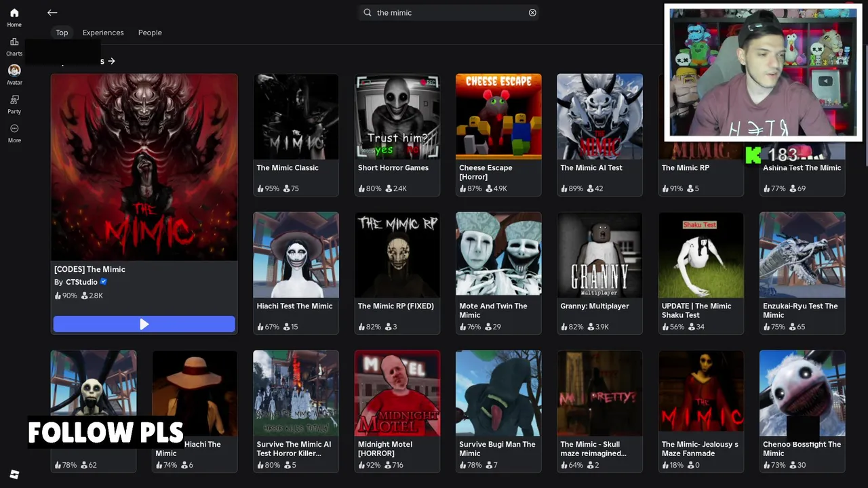Open the Party sidebar icon
Viewport: 868px width, 488px height.
click(14, 104)
